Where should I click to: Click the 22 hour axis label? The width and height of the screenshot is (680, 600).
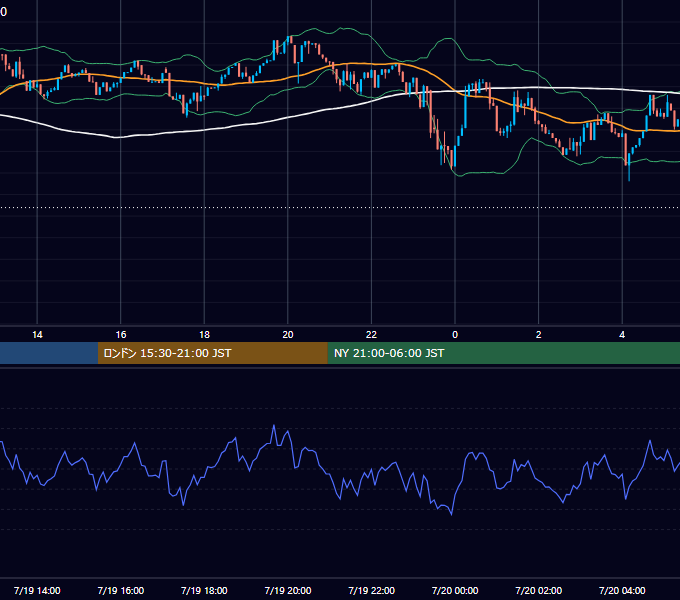pyautogui.click(x=371, y=335)
